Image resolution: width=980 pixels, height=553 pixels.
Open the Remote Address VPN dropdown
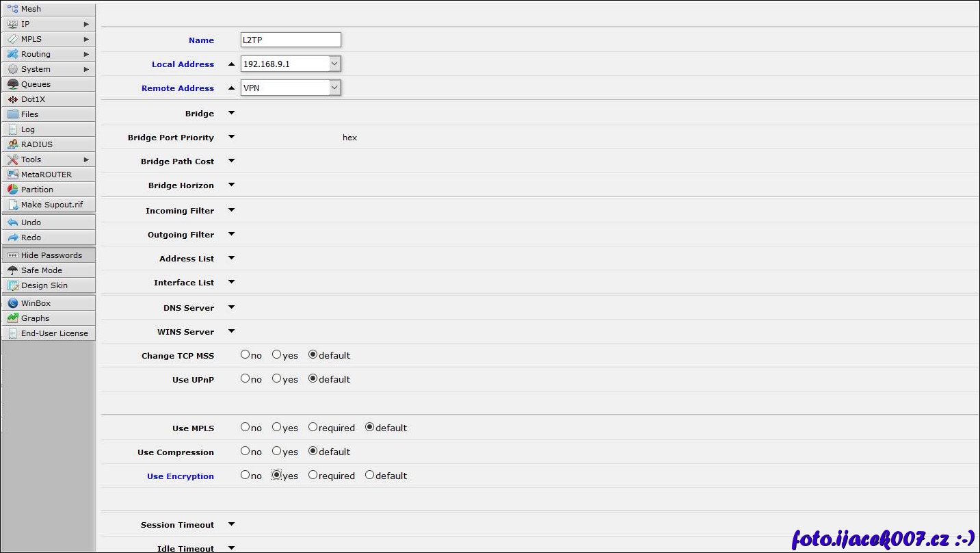(x=334, y=88)
